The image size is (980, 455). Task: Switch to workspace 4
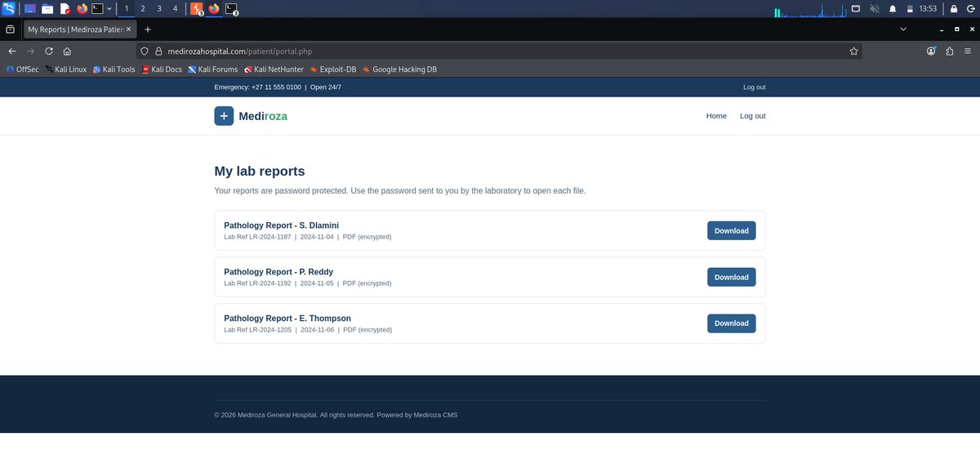click(175, 8)
